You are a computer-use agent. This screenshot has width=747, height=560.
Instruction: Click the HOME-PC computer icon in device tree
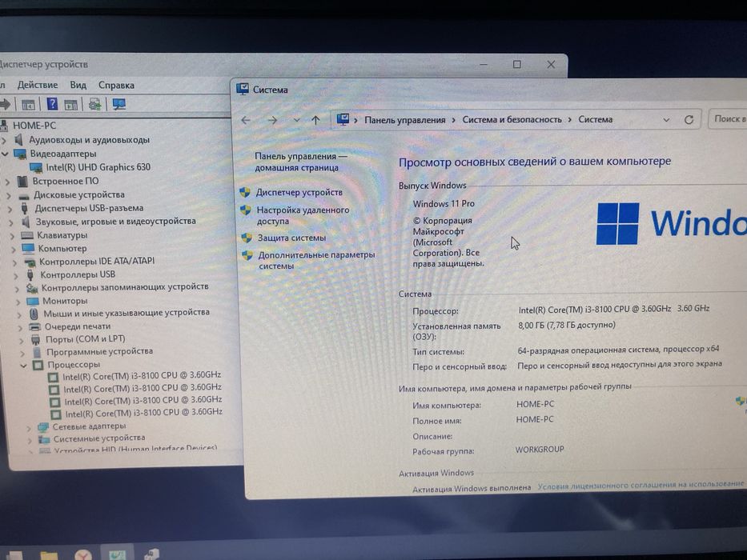point(4,126)
